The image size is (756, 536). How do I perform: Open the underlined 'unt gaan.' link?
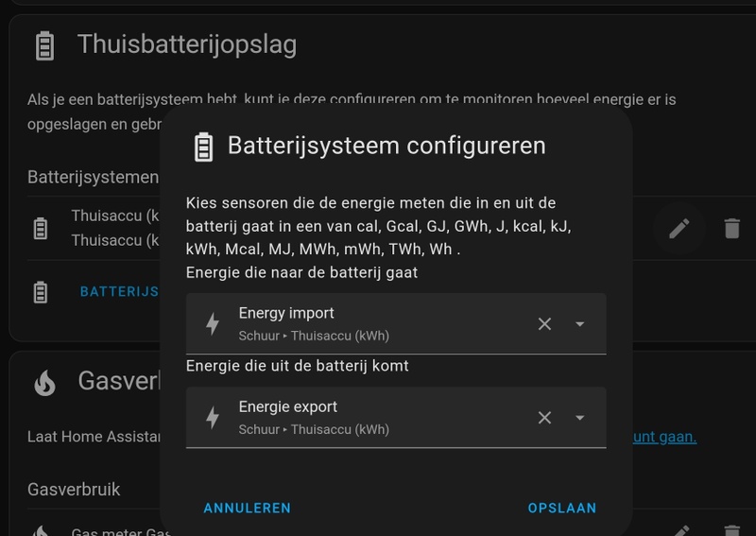[664, 437]
